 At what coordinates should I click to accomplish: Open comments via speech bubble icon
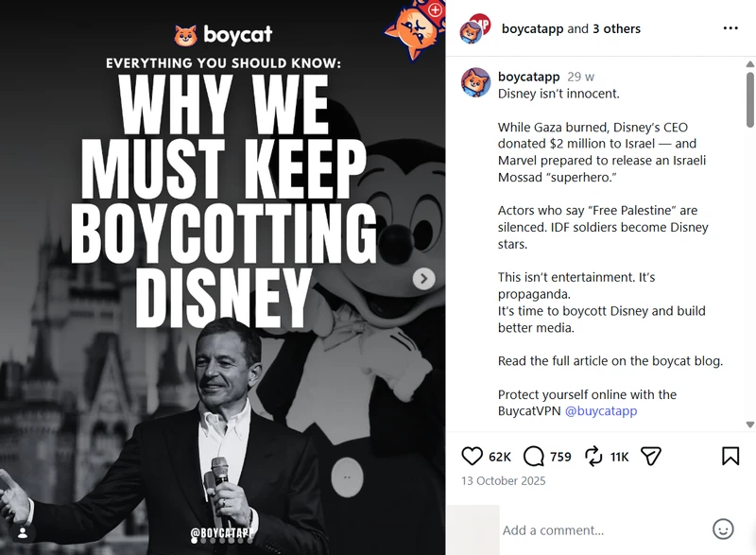533,456
